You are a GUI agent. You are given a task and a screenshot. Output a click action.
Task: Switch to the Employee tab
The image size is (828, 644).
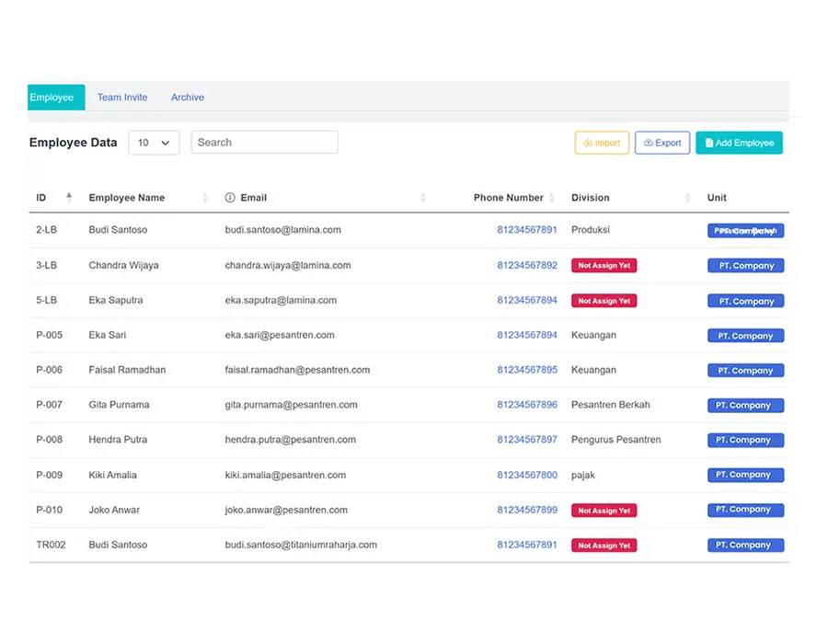[x=56, y=98]
